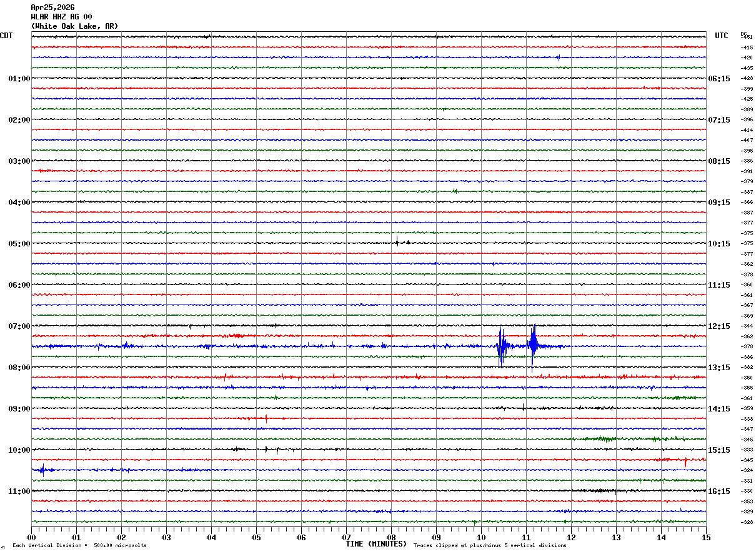This screenshot has height=554, width=756.
Task: Select the 04:00 CDT time label
Action: tap(19, 203)
